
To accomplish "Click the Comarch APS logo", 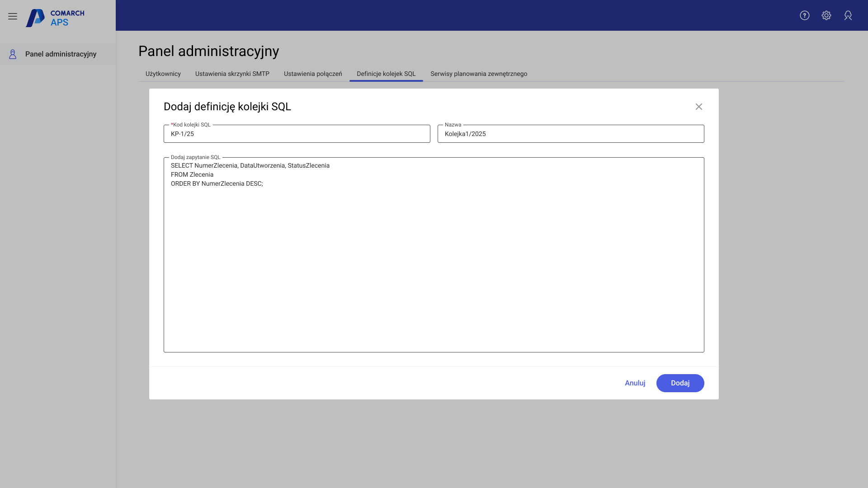I will tap(55, 18).
